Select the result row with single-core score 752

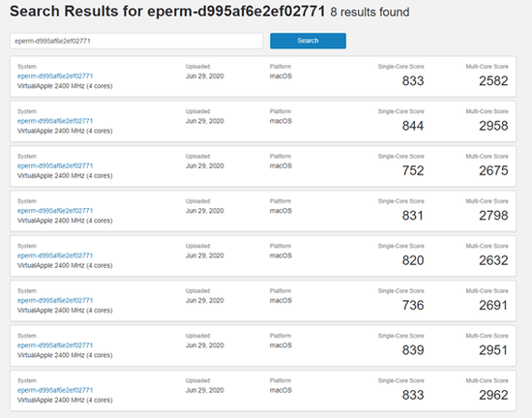263,166
